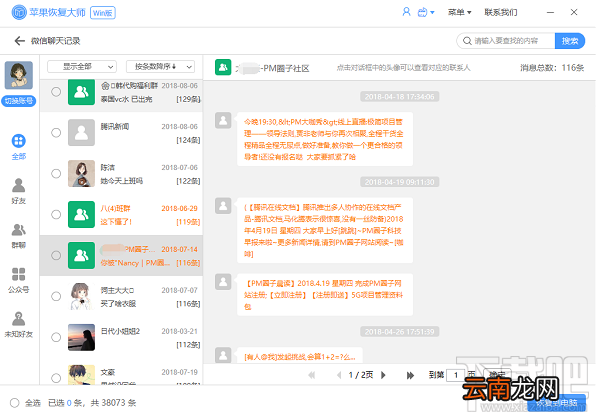Screen dimensions: 596x417
Task: Click sender avatar of the 有人@我 message
Action: (x=223, y=355)
